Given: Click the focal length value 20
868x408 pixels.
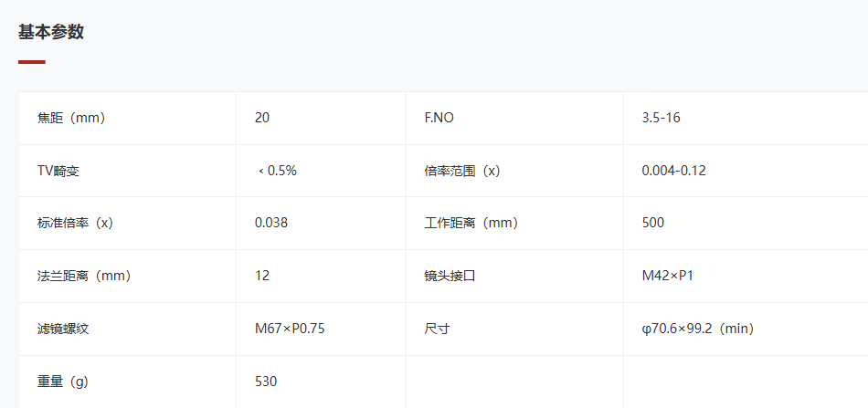Looking at the screenshot, I should [262, 119].
